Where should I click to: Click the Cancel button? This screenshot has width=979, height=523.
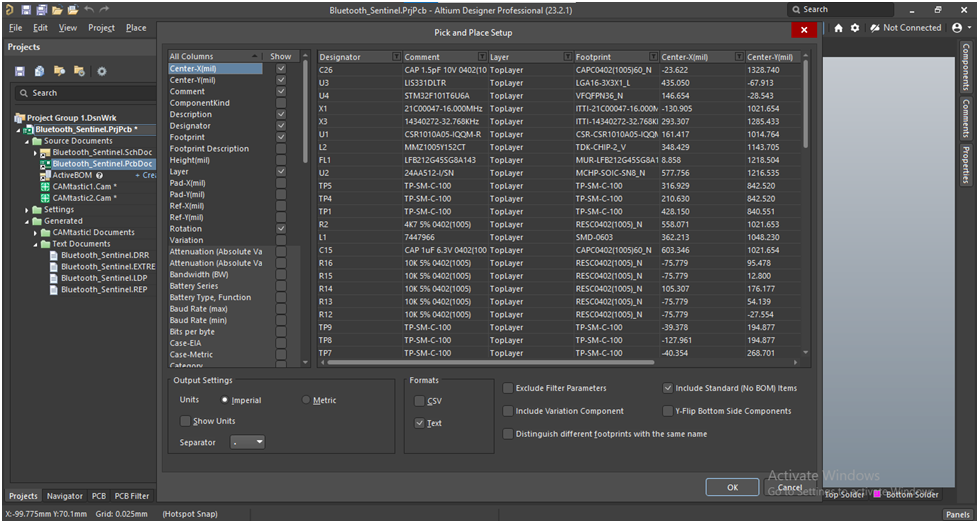790,487
